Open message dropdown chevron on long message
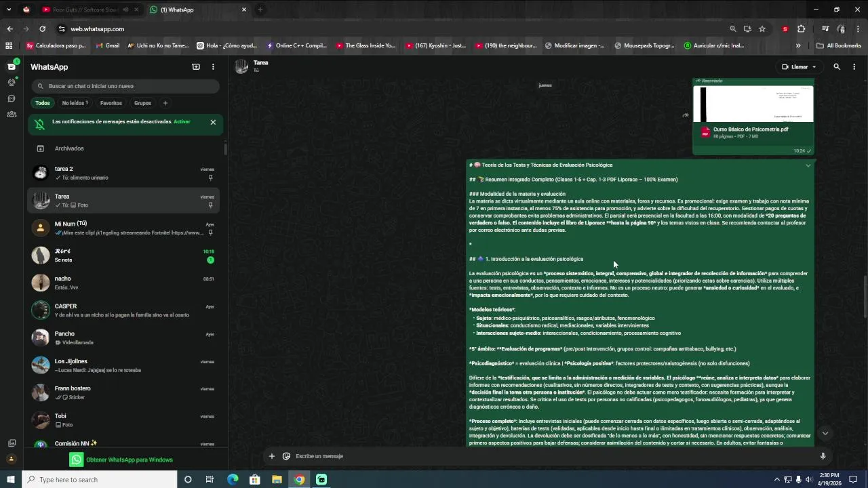This screenshot has height=488, width=868. pyautogui.click(x=808, y=165)
